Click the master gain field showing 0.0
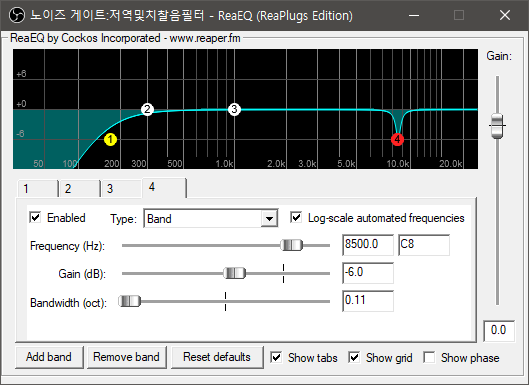Image resolution: width=529 pixels, height=385 pixels. point(499,331)
